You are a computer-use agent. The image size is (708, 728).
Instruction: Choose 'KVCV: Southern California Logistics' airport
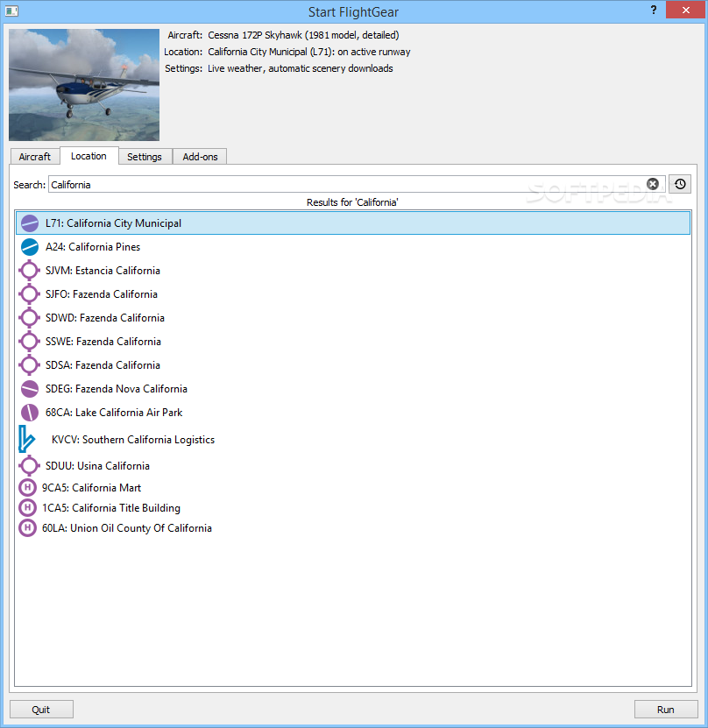click(353, 439)
